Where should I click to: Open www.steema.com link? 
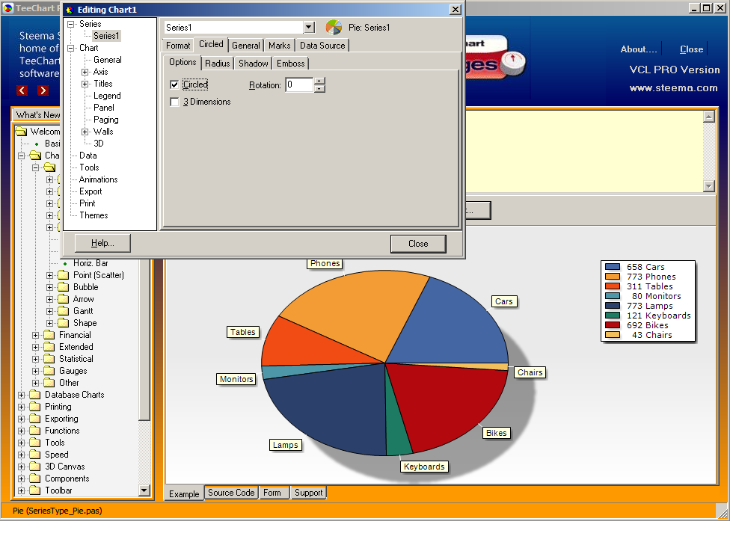[673, 88]
